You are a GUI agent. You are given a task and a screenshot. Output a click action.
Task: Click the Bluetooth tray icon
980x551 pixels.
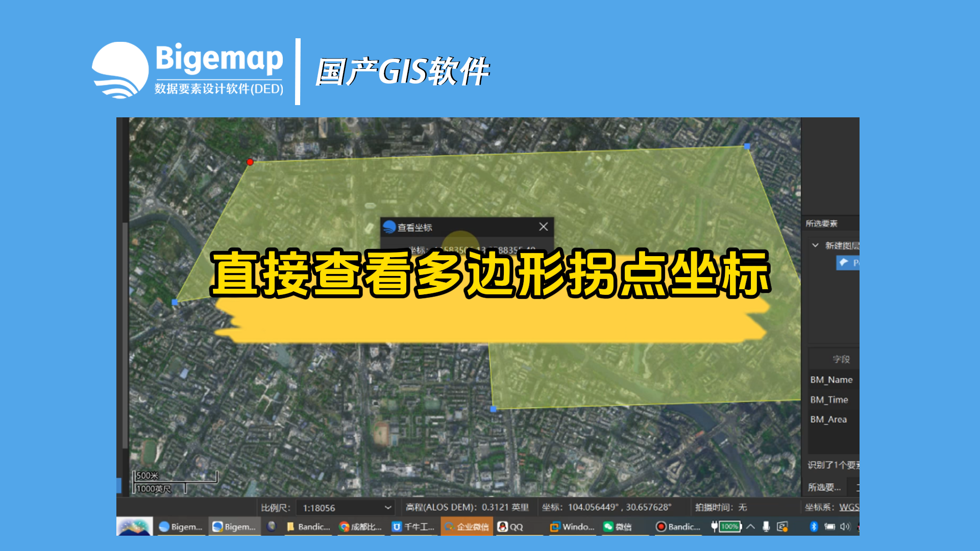click(x=814, y=527)
